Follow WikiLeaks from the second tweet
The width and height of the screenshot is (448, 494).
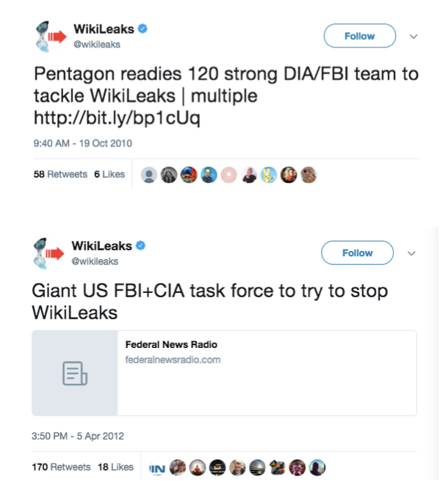coord(358,253)
